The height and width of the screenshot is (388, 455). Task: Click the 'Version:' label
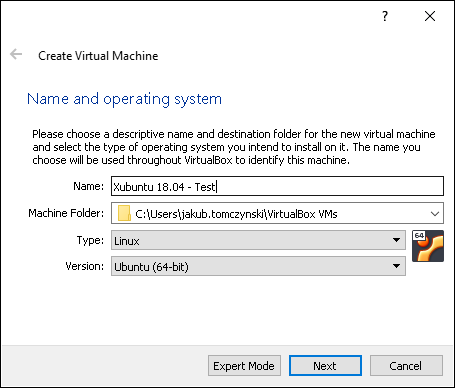[x=85, y=266]
